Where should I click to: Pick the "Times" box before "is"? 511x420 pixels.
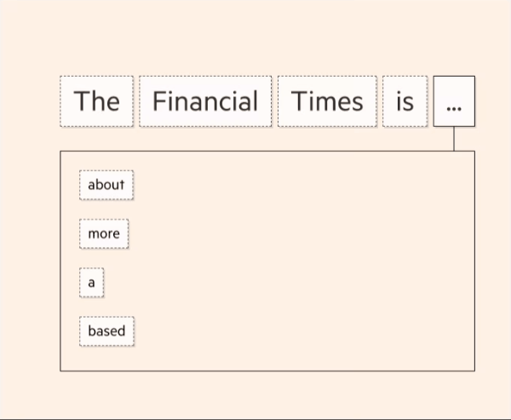(327, 101)
